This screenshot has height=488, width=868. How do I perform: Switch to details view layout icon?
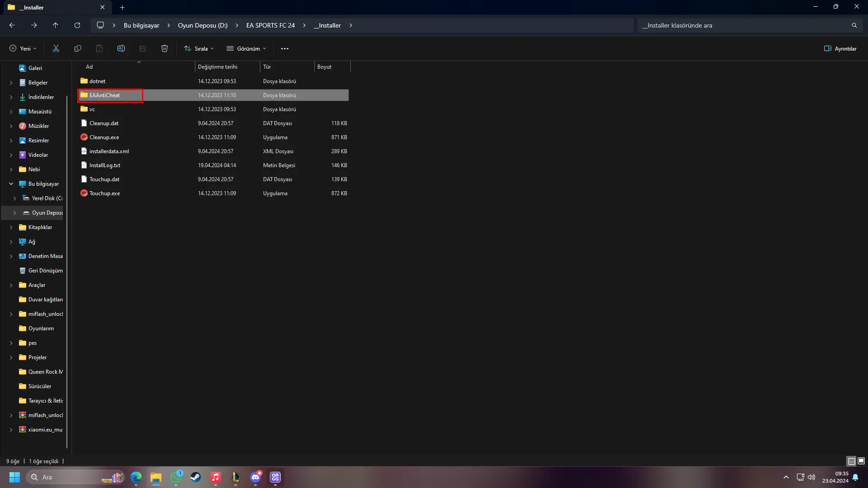[851, 461]
